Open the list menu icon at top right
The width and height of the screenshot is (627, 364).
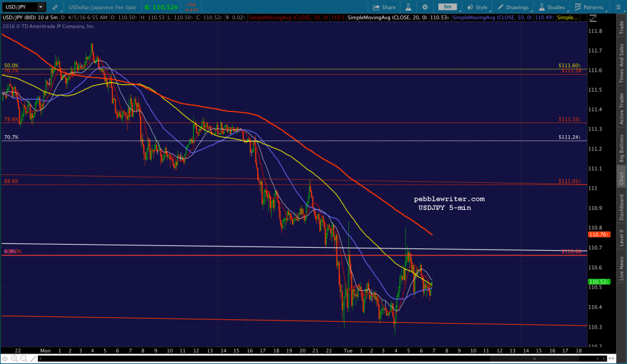point(617,7)
